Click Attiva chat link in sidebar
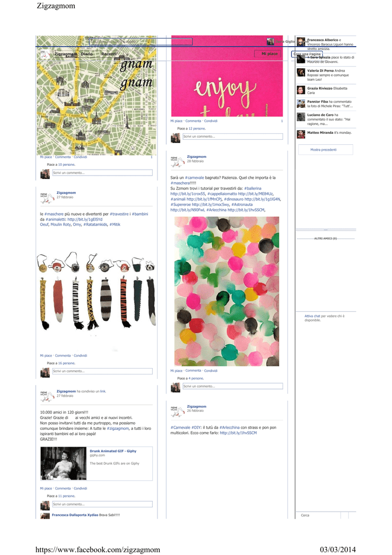The image size is (392, 555). coord(312,316)
